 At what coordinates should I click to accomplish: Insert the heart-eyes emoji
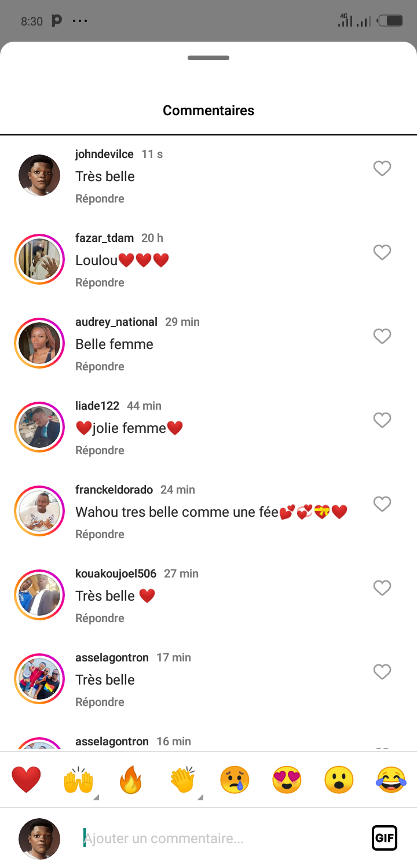287,779
